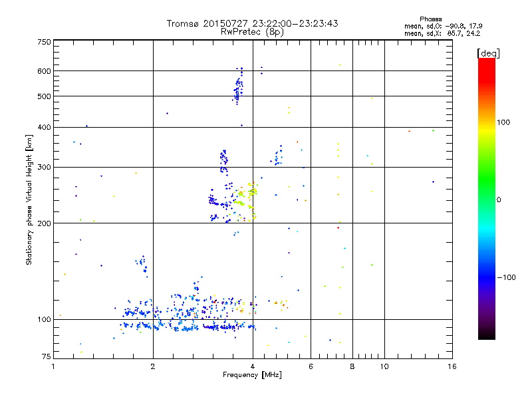Click the 'Frequency [MHz]' x-axis label
Screen dimensions: 532x399
pyautogui.click(x=252, y=375)
